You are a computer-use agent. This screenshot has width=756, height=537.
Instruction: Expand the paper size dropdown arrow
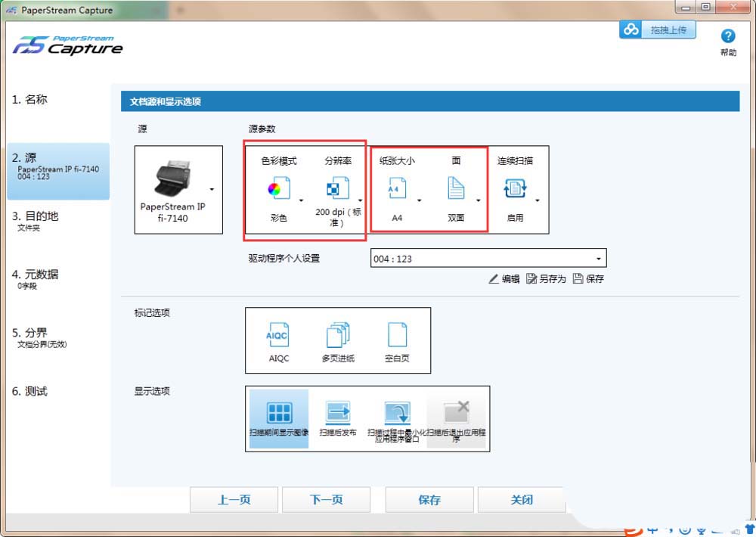point(419,200)
